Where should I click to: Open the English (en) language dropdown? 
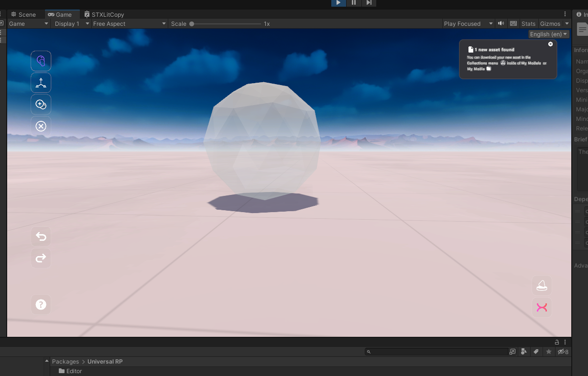click(548, 34)
